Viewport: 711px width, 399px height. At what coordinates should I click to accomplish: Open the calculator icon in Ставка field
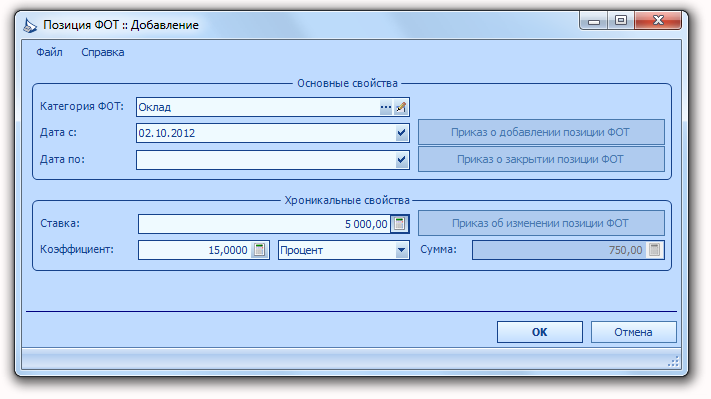(x=399, y=224)
